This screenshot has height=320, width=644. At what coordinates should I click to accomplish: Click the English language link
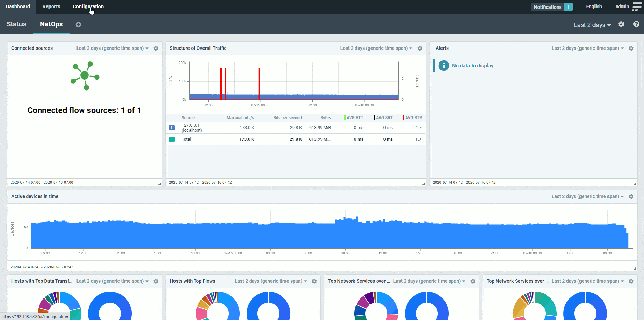tap(594, 6)
